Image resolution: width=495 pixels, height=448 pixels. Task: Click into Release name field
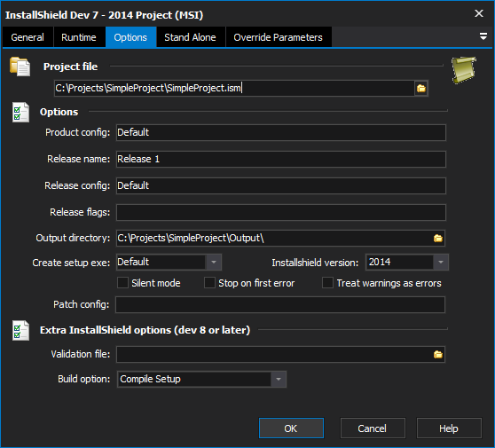pyautogui.click(x=281, y=159)
